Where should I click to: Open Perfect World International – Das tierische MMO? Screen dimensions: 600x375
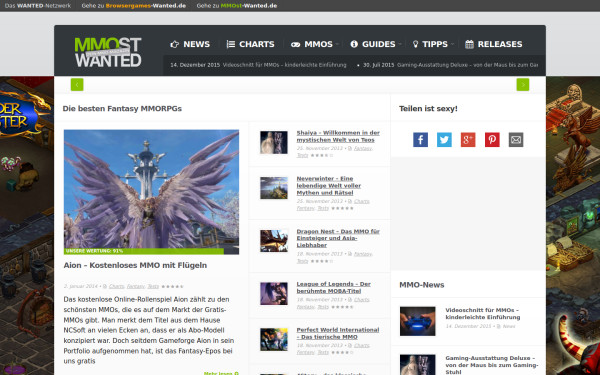click(x=338, y=333)
